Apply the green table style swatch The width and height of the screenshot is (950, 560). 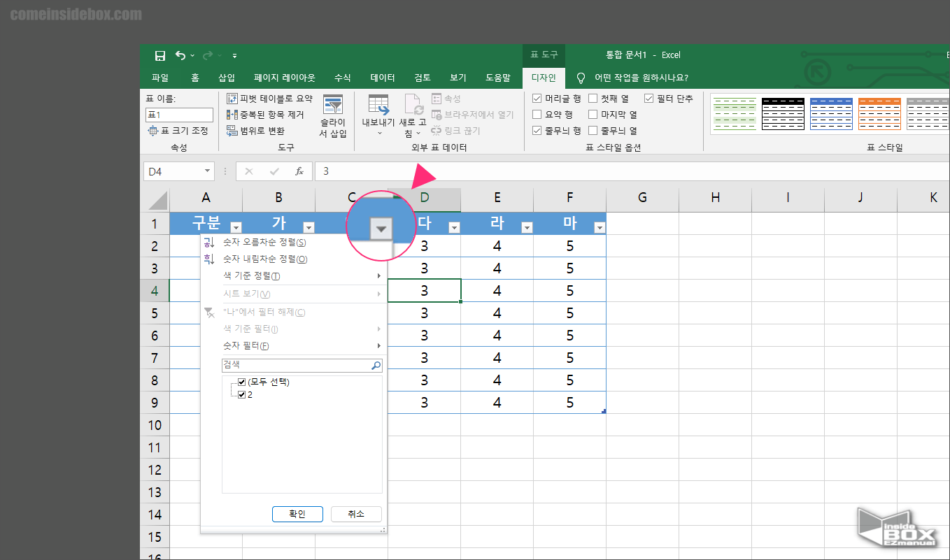click(x=735, y=114)
